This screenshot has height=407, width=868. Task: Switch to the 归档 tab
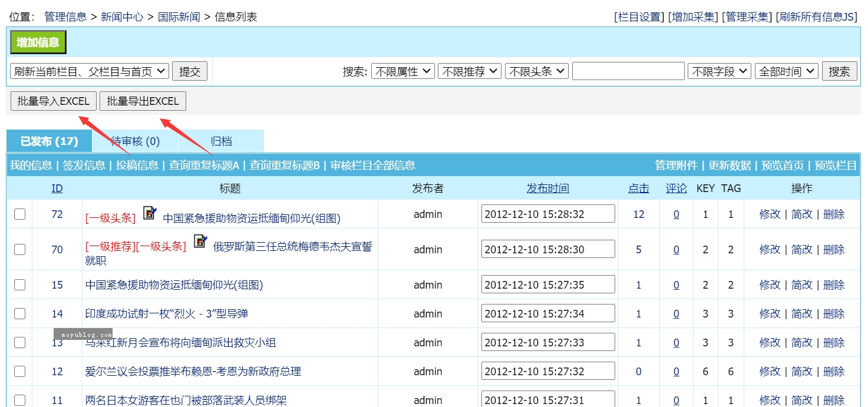pos(222,141)
